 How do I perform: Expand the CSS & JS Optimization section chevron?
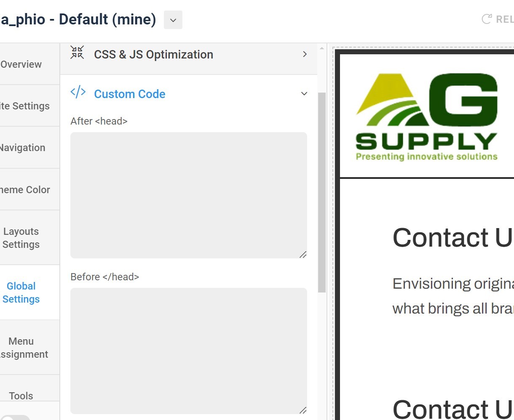[x=305, y=54]
